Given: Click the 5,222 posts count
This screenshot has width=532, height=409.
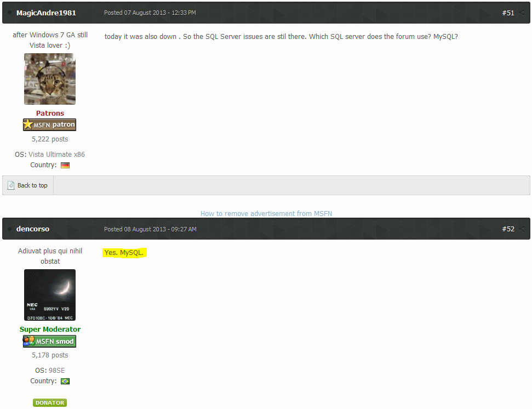Looking at the screenshot, I should click(x=50, y=139).
